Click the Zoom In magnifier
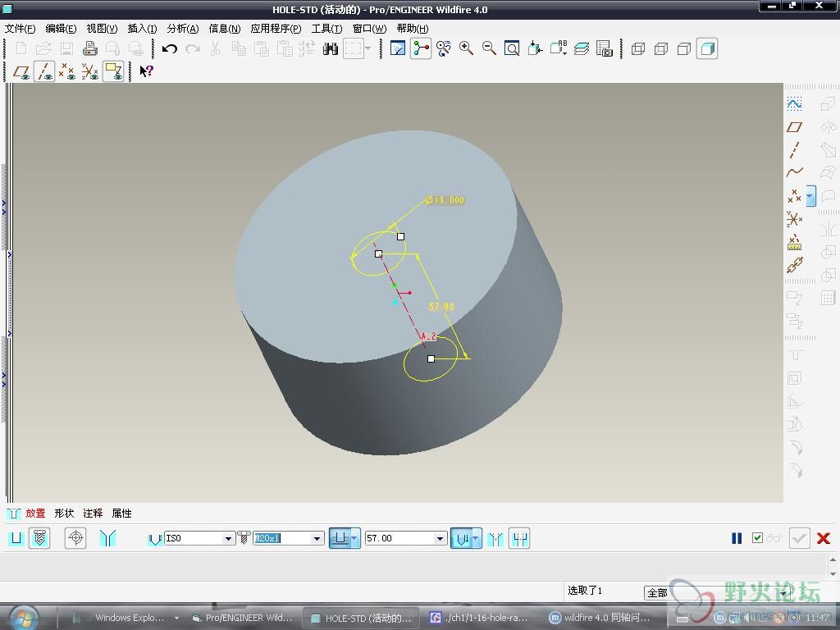The width and height of the screenshot is (840, 630). (466, 48)
